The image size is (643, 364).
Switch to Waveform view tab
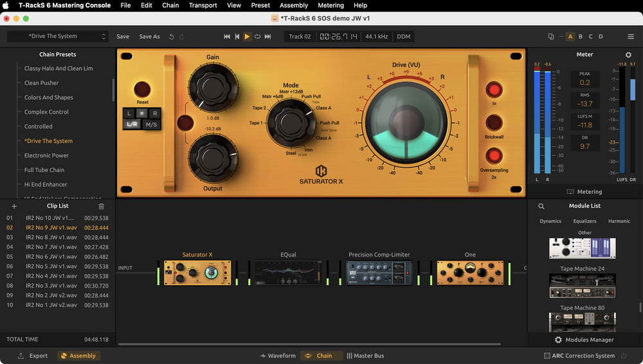pyautogui.click(x=278, y=356)
